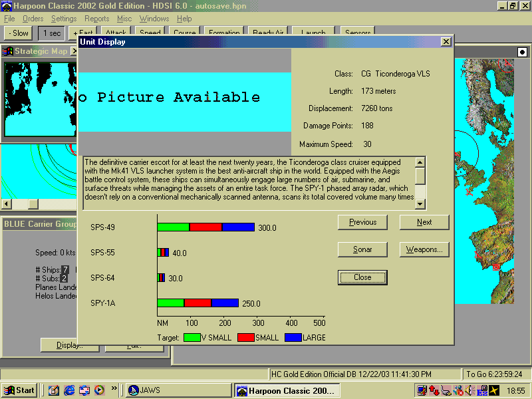Open the Help menu
The width and height of the screenshot is (532, 399).
tap(184, 19)
